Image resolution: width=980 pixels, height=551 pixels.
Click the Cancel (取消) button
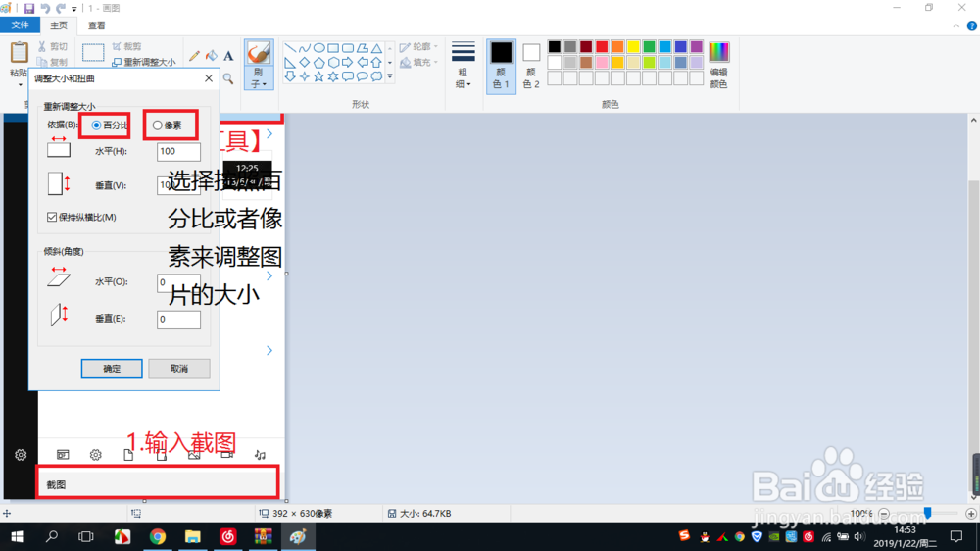click(179, 369)
